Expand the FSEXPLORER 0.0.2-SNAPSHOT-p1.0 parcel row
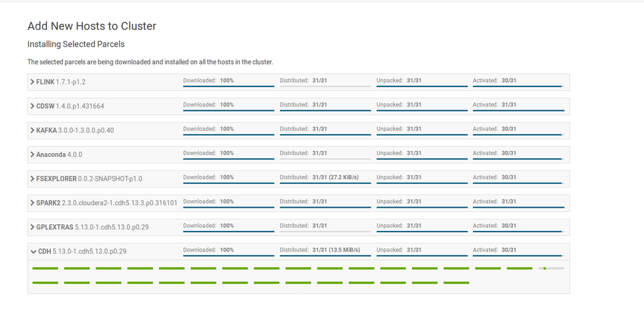This screenshot has height=311, width=644. point(32,179)
